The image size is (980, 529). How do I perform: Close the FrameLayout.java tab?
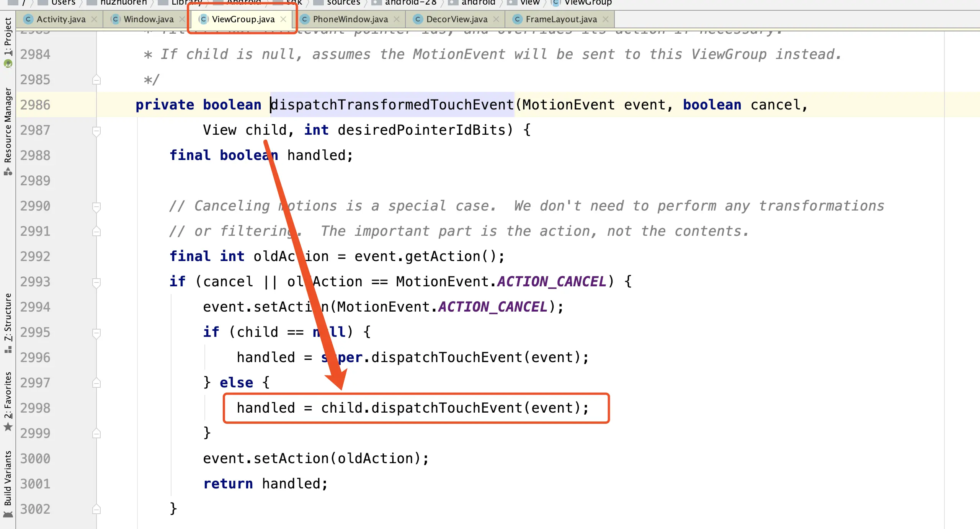point(606,19)
